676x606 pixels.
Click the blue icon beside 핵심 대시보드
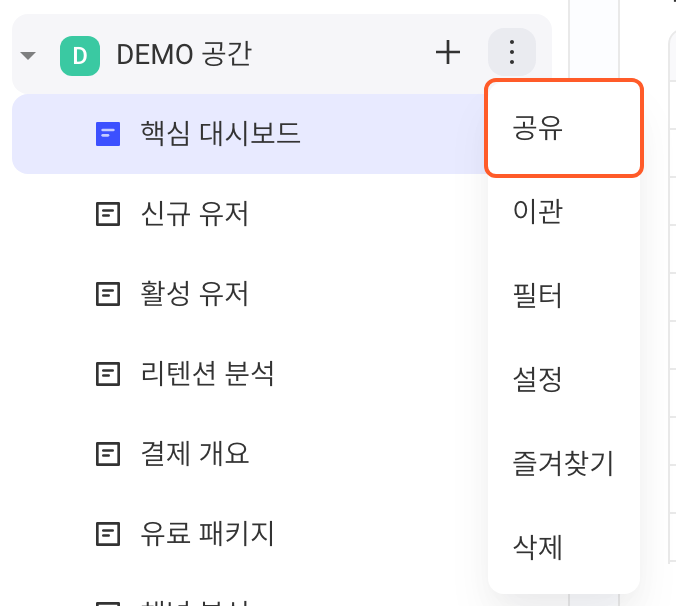pyautogui.click(x=108, y=134)
